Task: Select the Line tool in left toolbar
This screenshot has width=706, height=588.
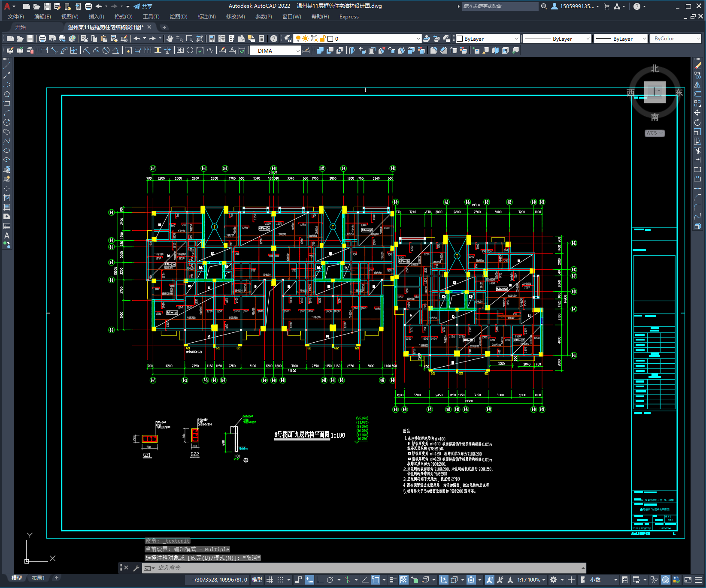Action: pos(7,66)
